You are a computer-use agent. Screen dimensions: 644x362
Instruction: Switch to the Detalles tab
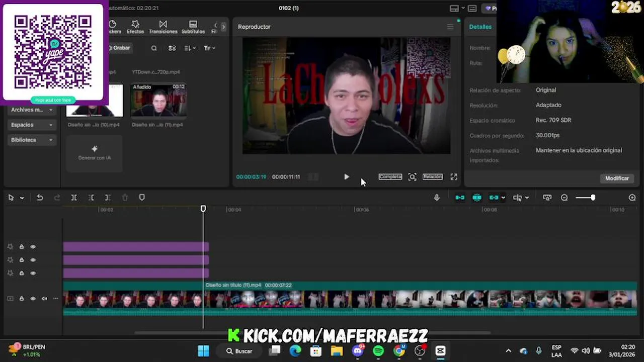point(480,27)
